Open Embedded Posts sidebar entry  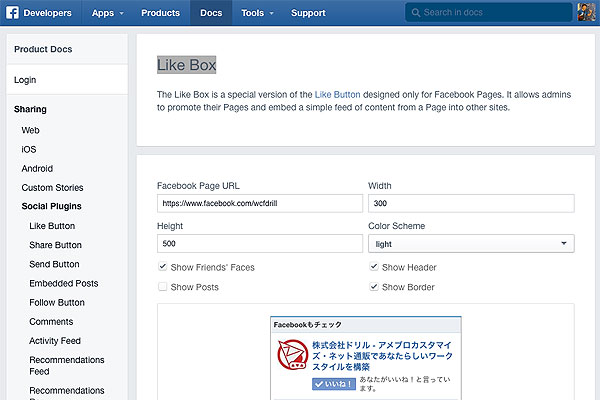click(64, 283)
